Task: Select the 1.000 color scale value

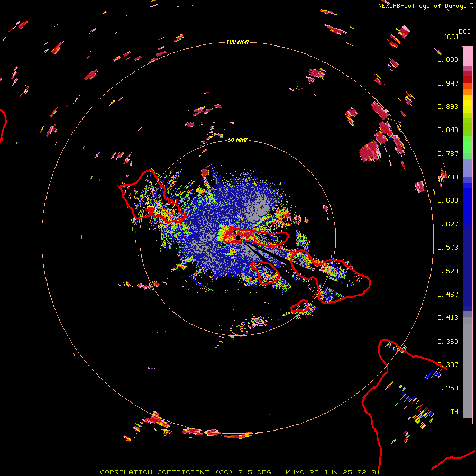Action: 448,59
